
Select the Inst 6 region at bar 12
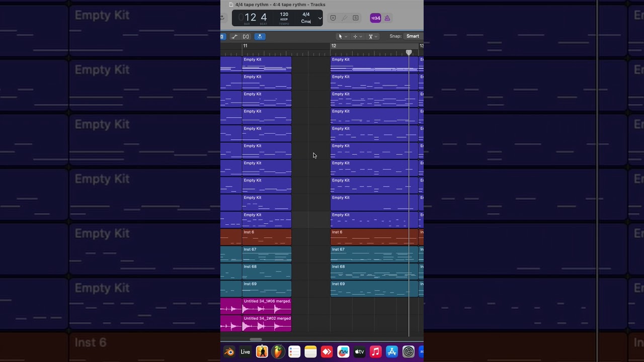[x=374, y=237]
